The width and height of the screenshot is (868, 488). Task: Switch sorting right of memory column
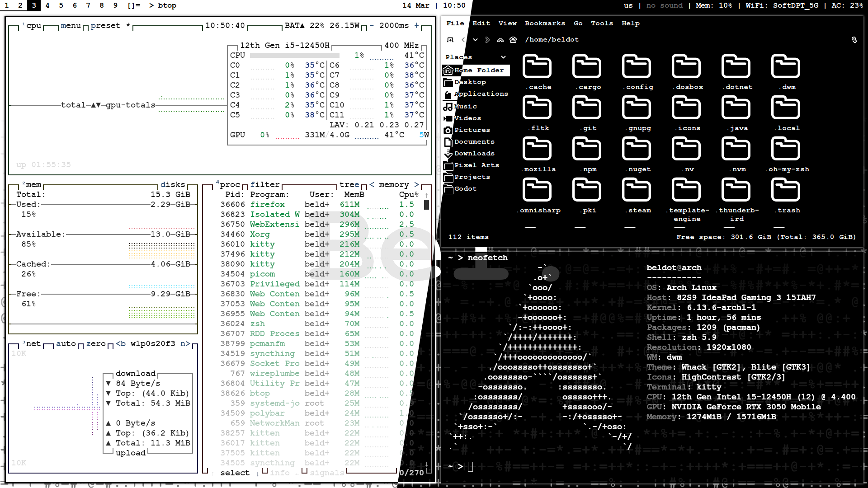416,184
